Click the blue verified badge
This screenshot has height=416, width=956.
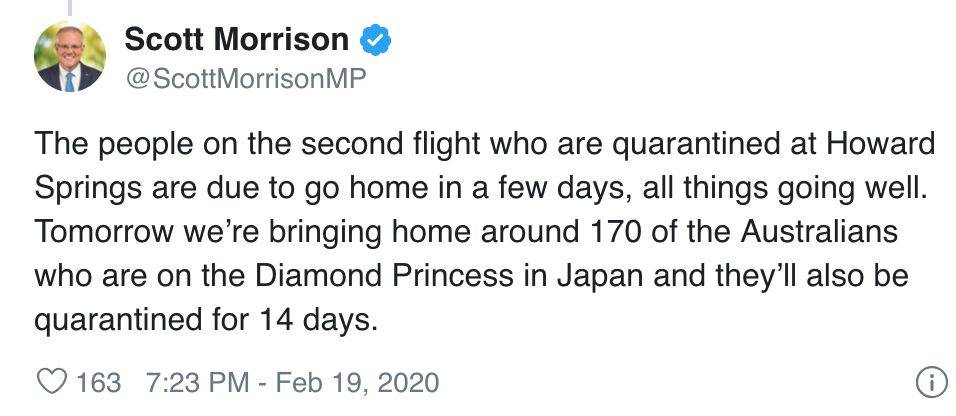[x=376, y=41]
